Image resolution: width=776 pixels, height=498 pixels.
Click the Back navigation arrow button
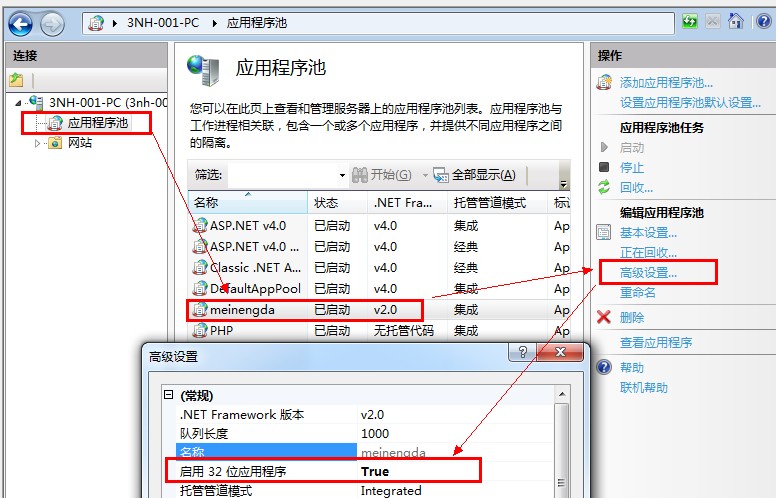20,22
